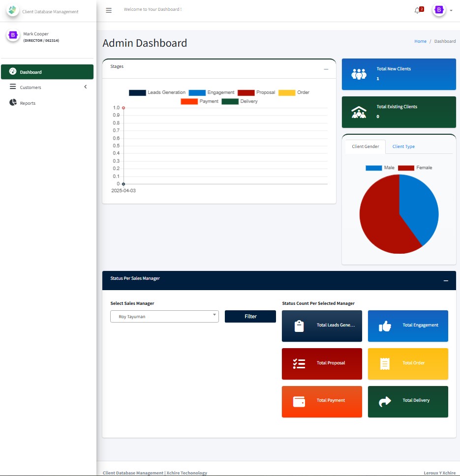Click the Total Leads Generation card label

tap(336, 325)
